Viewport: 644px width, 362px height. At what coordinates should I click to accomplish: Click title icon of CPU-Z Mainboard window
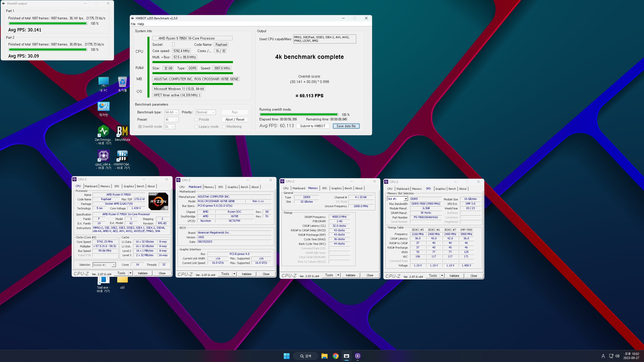coord(178,180)
